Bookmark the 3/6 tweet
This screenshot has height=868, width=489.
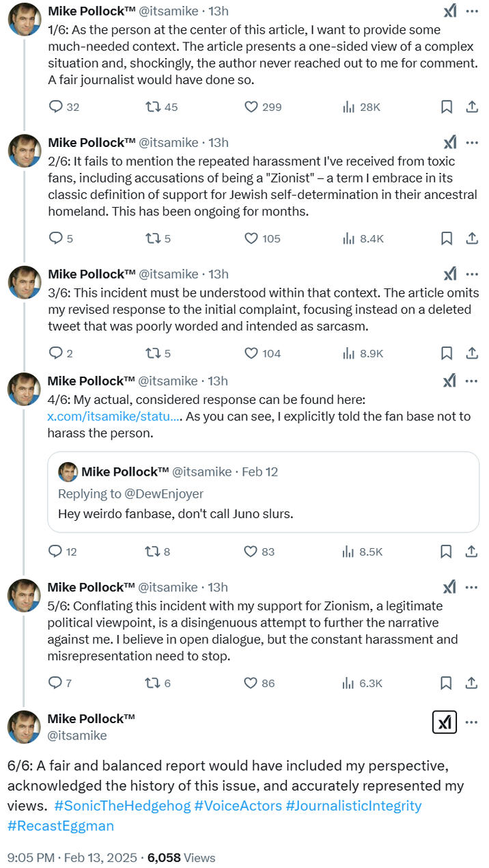point(446,353)
